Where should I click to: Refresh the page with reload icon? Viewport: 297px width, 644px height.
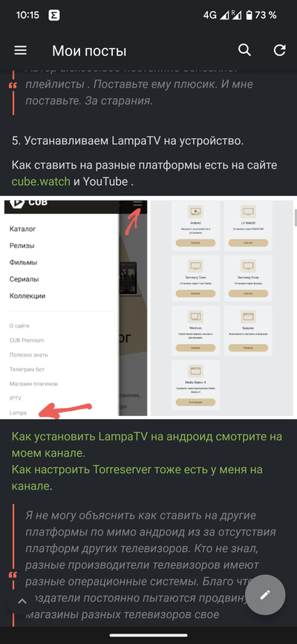point(280,50)
